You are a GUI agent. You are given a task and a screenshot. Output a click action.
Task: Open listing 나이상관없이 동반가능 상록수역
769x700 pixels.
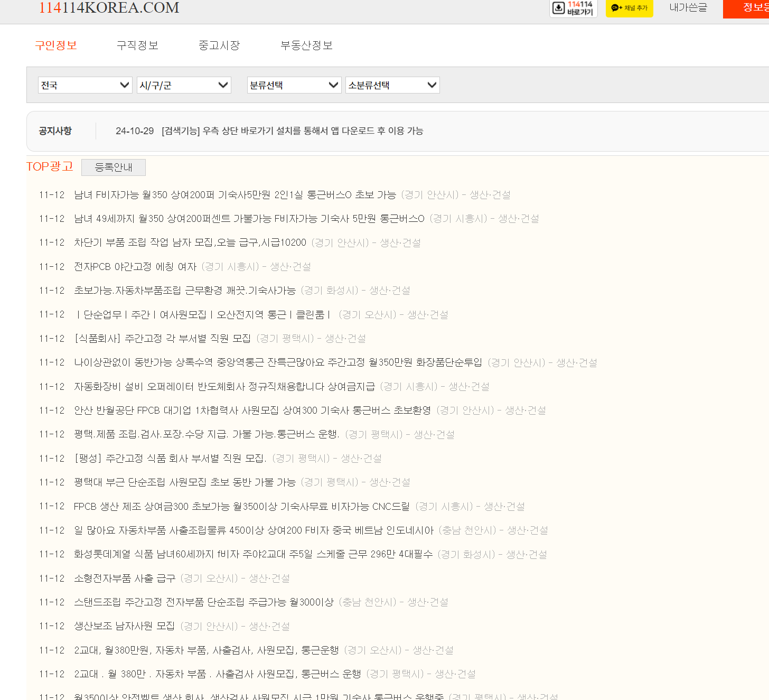[x=278, y=362]
